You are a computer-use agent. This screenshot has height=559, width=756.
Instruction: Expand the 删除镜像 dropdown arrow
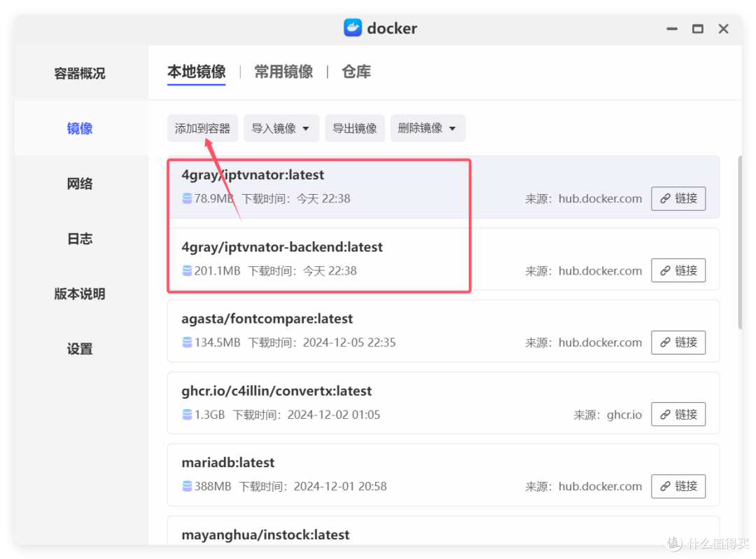click(454, 128)
